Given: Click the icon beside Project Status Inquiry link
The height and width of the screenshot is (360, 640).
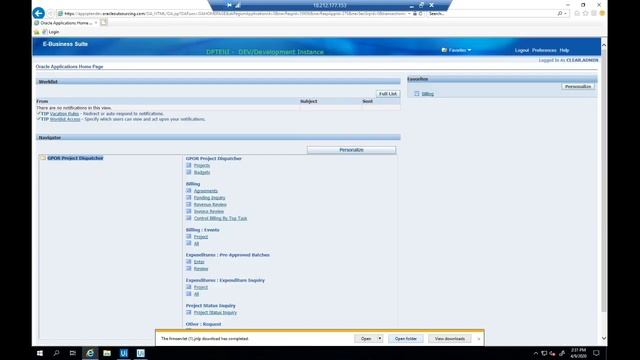Looking at the screenshot, I should point(189,312).
